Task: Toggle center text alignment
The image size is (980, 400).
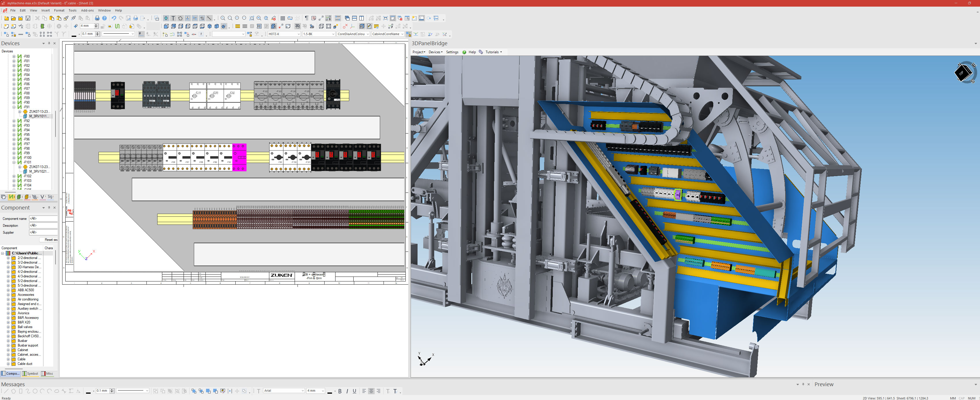Action: click(x=371, y=391)
